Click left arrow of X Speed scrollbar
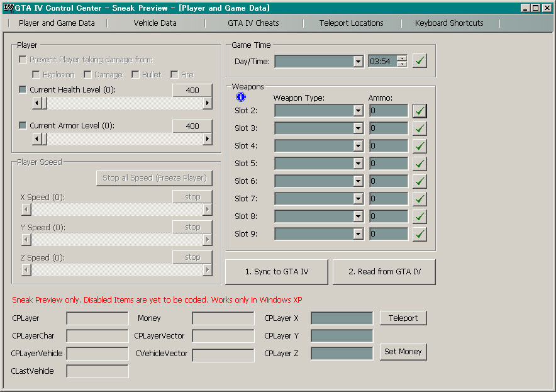This screenshot has height=392, width=556. pos(26,210)
